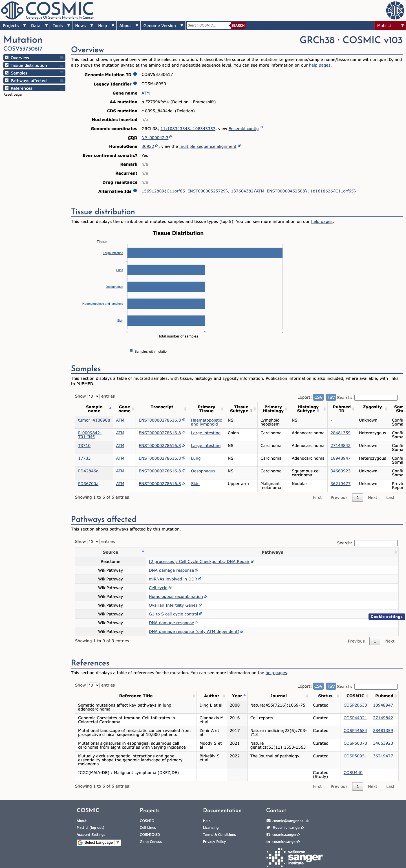This screenshot has height=868, width=406.
Task: Toggle the Overview section close box in sidebar
Action: point(6,58)
